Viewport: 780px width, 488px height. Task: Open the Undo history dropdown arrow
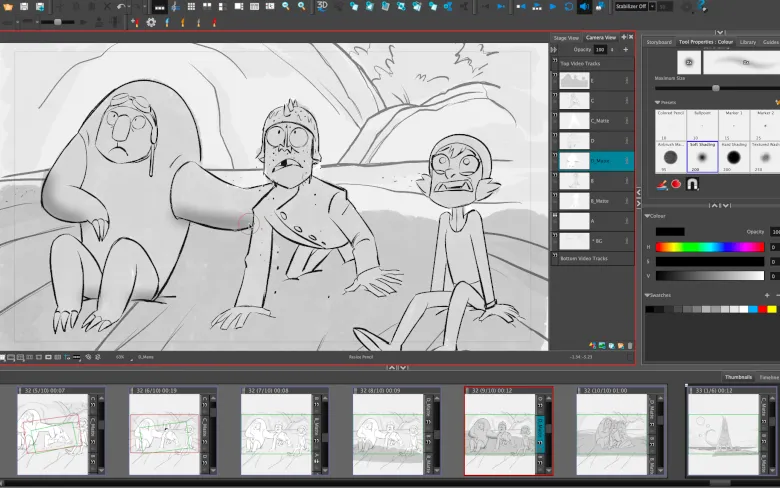[x=129, y=6]
